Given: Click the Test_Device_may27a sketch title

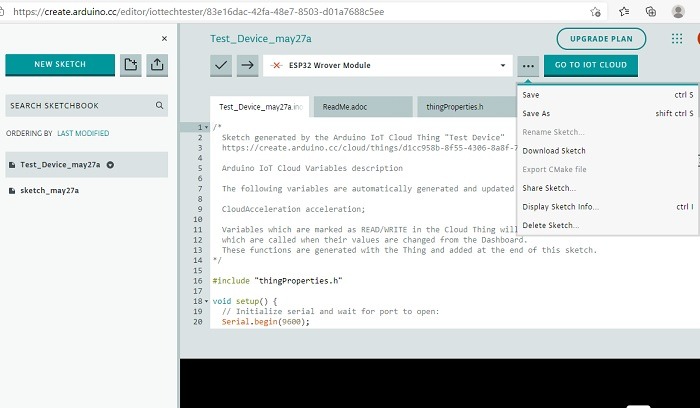Looking at the screenshot, I should pos(261,39).
